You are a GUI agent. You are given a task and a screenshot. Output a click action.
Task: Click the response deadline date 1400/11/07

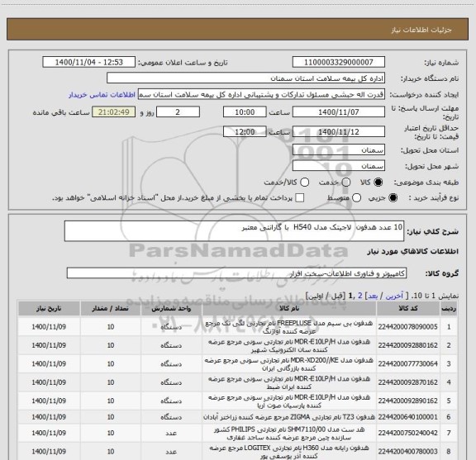[339, 112]
